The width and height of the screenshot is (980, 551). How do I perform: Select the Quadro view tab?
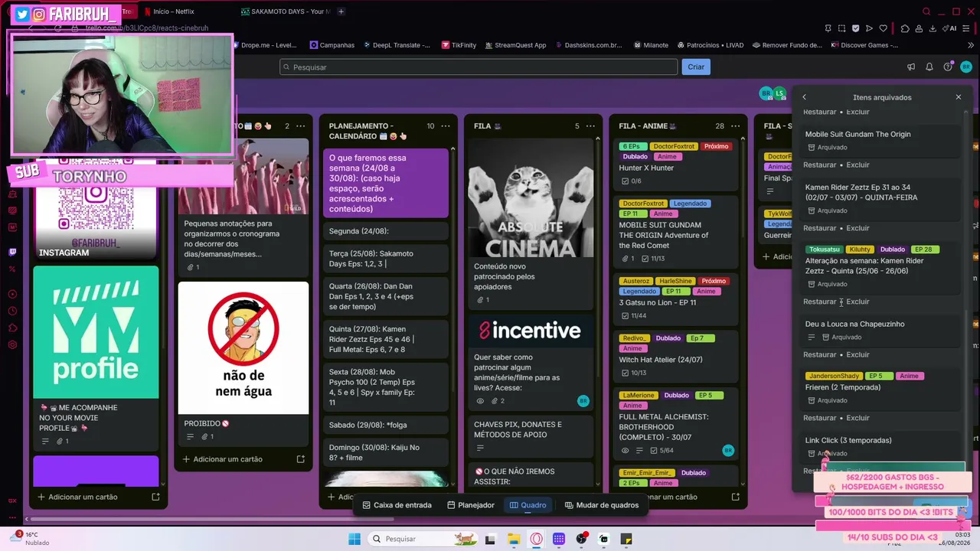528,505
